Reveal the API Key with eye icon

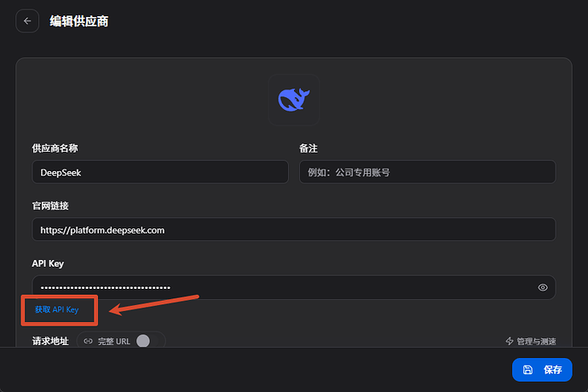pos(542,287)
